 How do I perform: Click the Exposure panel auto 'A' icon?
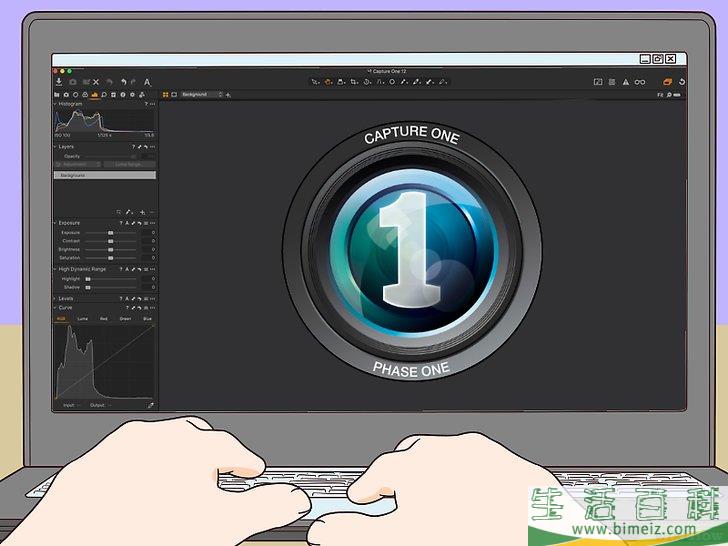[127, 223]
